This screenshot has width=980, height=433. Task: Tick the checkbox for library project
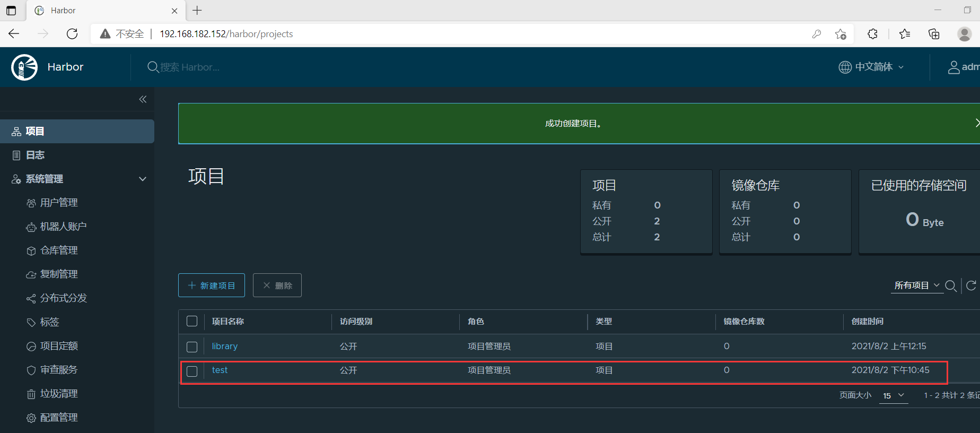point(192,347)
